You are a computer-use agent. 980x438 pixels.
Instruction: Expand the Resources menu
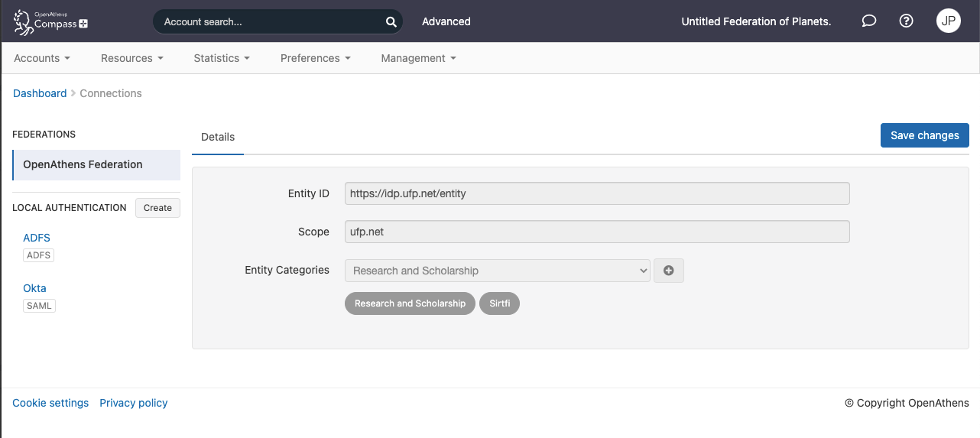tap(131, 58)
